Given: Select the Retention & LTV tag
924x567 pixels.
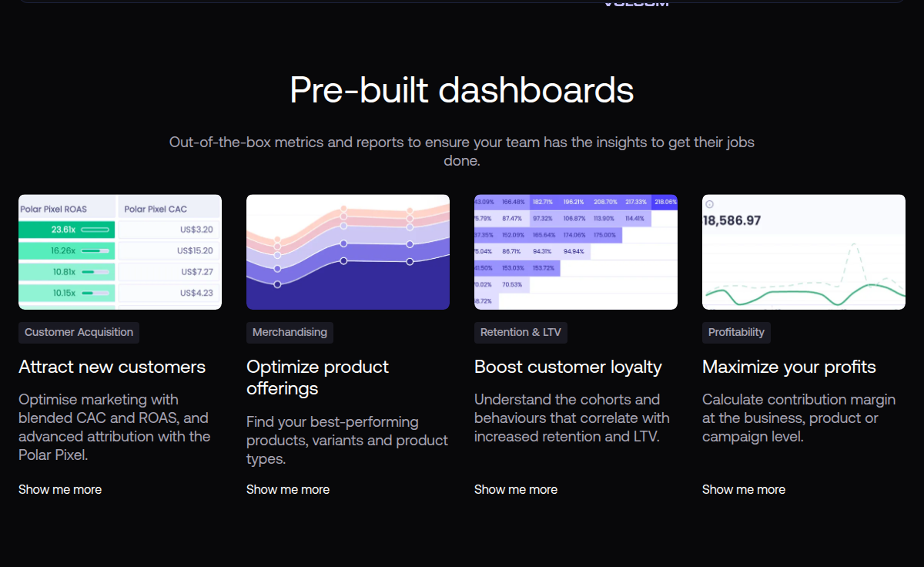Looking at the screenshot, I should (521, 333).
